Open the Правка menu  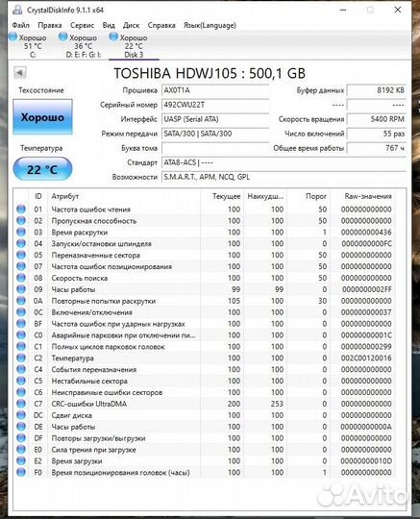click(x=50, y=25)
